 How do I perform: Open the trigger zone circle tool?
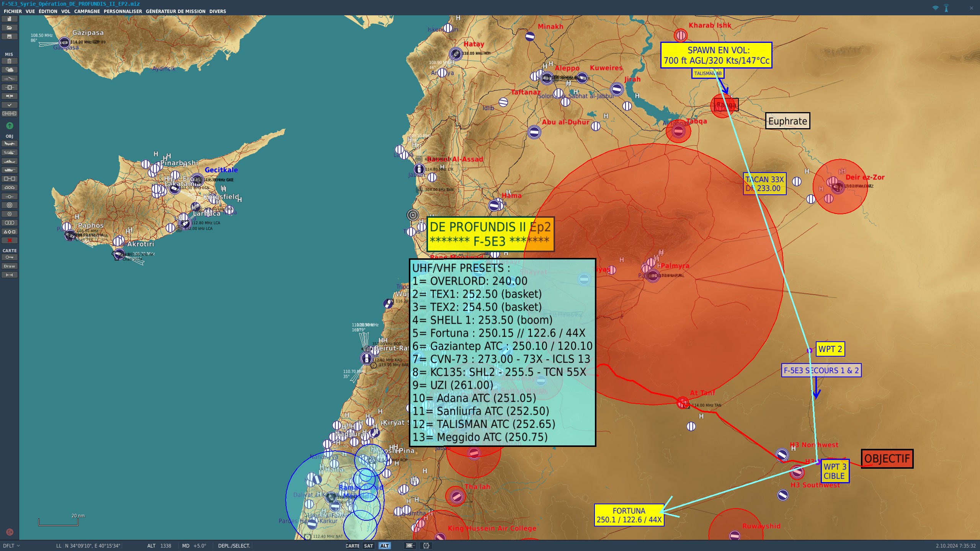click(x=10, y=205)
